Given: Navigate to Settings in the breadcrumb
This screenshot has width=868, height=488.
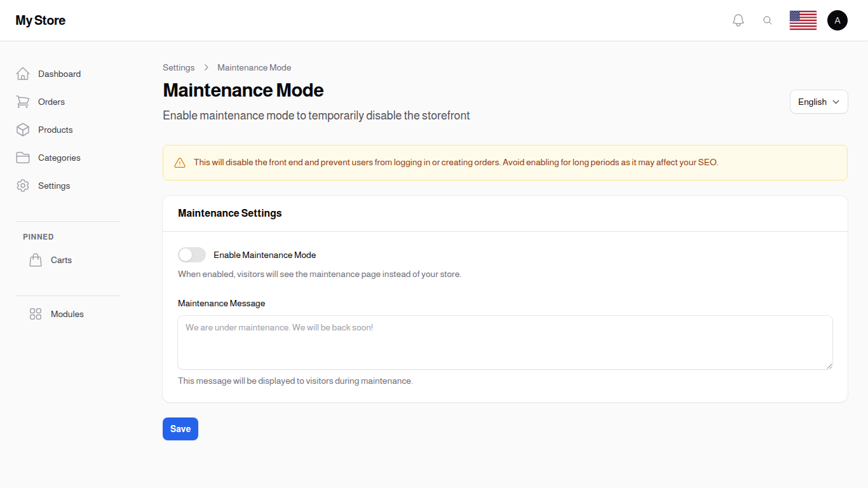Looking at the screenshot, I should click(179, 67).
